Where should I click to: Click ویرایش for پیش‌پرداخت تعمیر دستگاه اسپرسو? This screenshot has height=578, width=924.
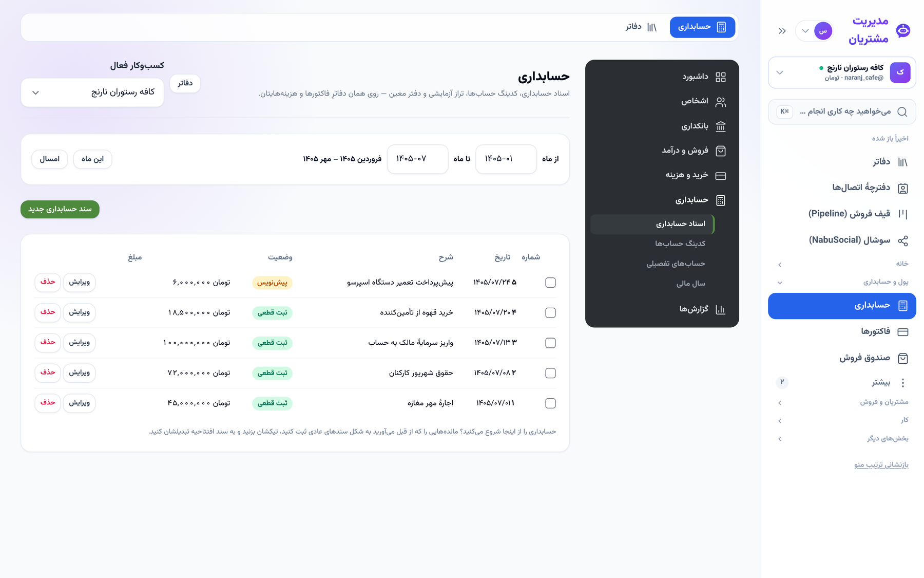pyautogui.click(x=79, y=282)
